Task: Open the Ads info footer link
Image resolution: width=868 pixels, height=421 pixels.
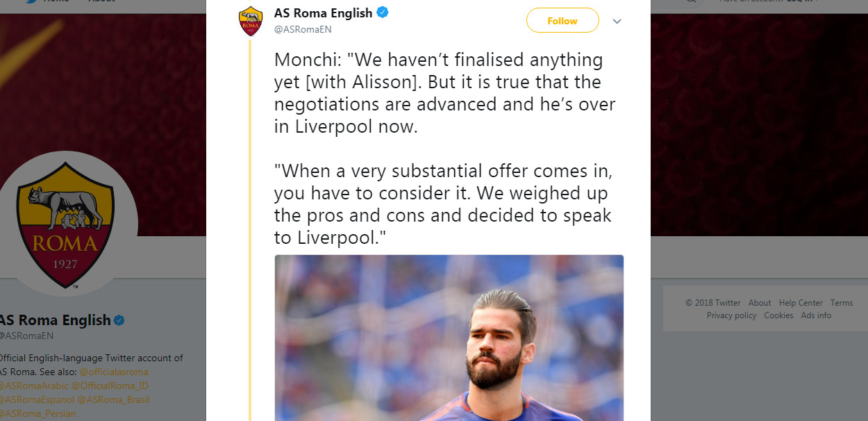Action: (x=816, y=315)
